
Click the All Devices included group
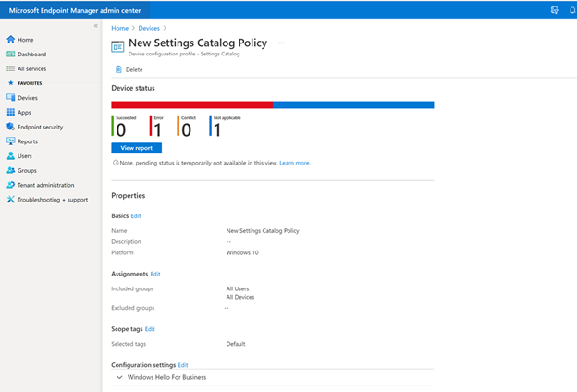point(239,297)
